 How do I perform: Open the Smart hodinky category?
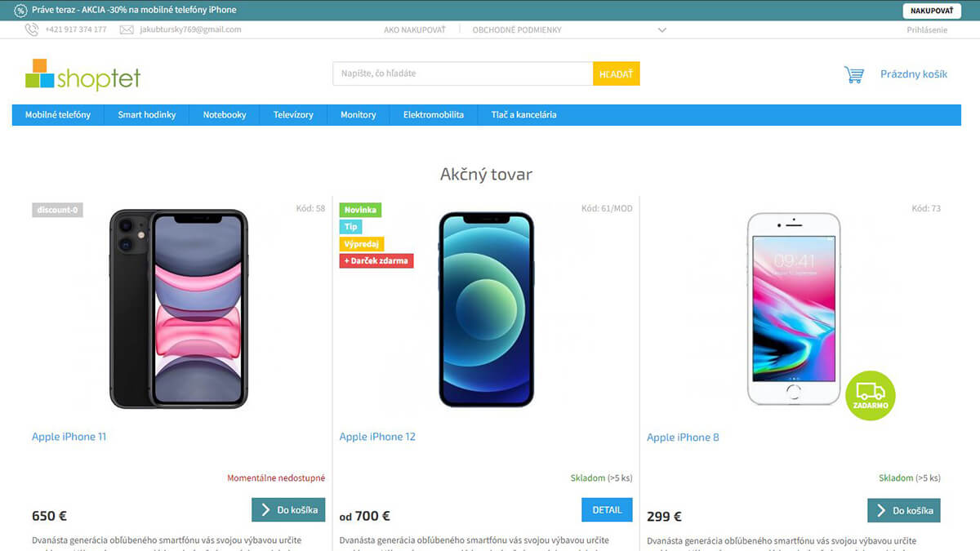click(x=147, y=115)
